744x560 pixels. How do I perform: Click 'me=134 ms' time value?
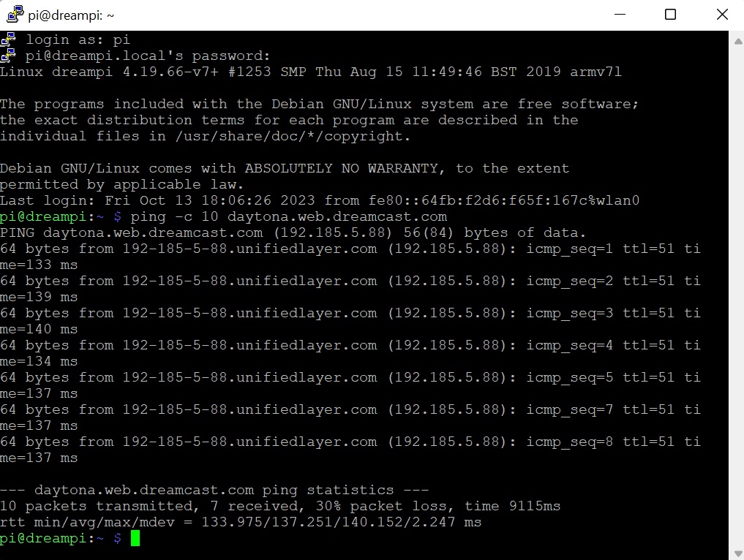tap(39, 362)
